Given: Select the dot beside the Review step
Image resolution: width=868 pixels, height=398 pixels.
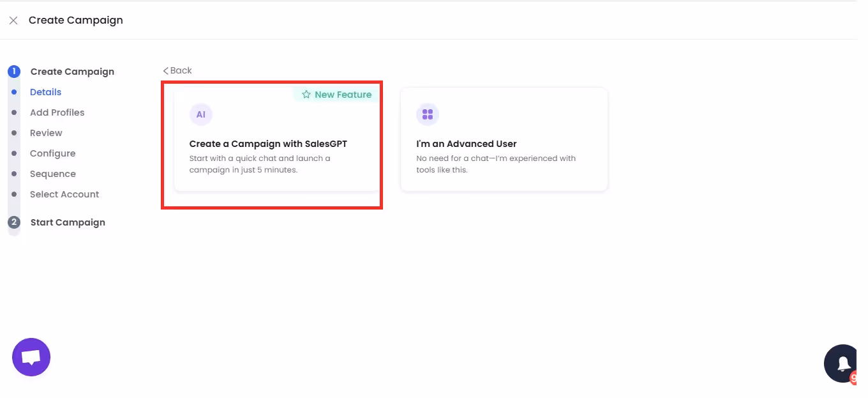Looking at the screenshot, I should pyautogui.click(x=13, y=132).
